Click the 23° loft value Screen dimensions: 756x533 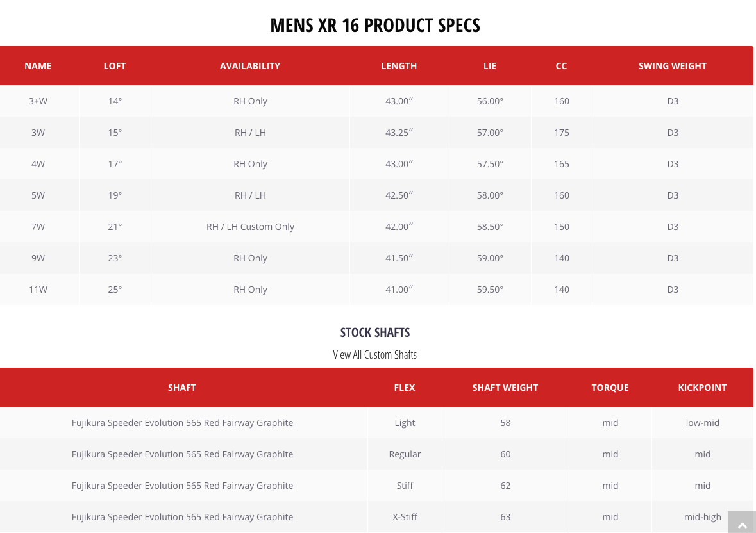pyautogui.click(x=115, y=258)
